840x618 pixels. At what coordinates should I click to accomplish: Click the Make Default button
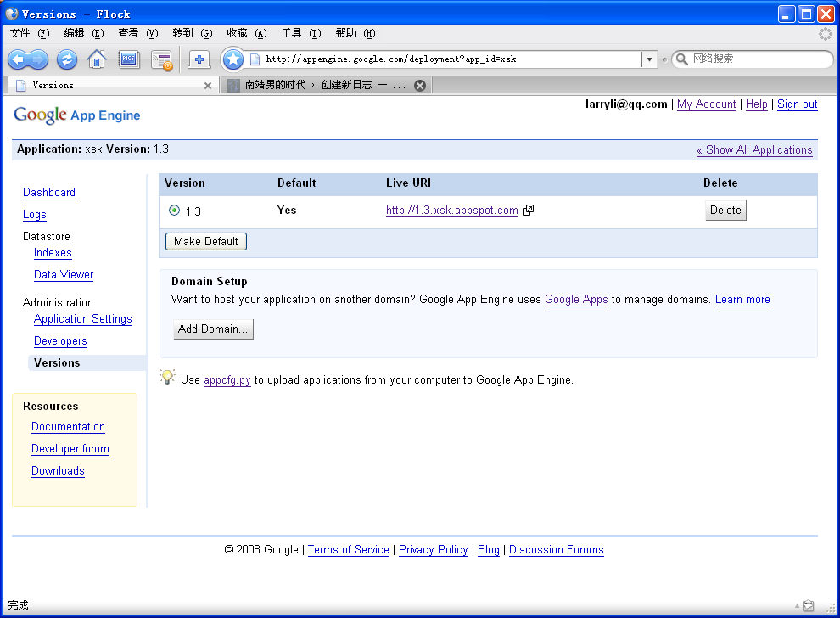click(x=205, y=241)
